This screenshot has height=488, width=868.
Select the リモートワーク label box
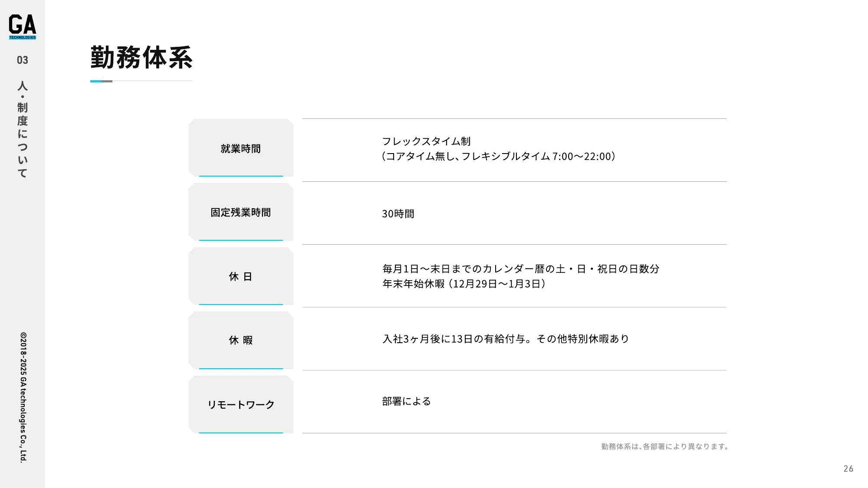tap(241, 405)
